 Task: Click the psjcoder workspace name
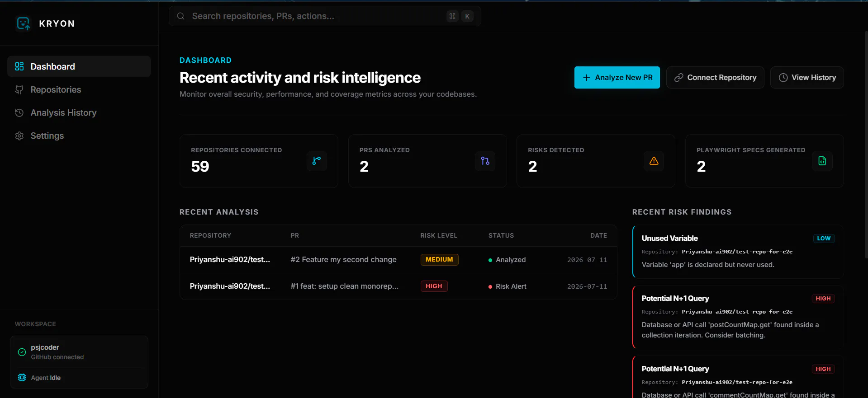[45, 347]
